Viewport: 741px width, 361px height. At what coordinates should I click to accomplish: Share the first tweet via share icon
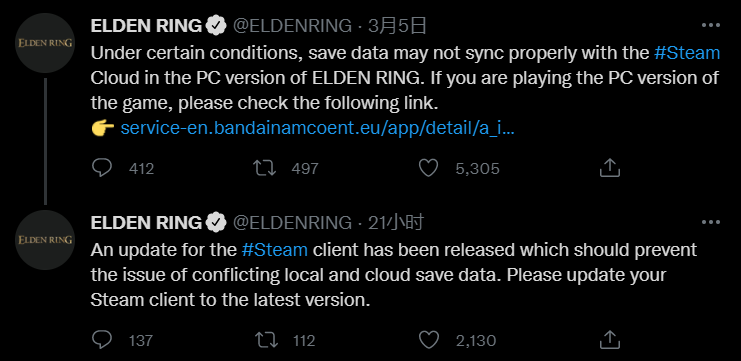coord(609,168)
